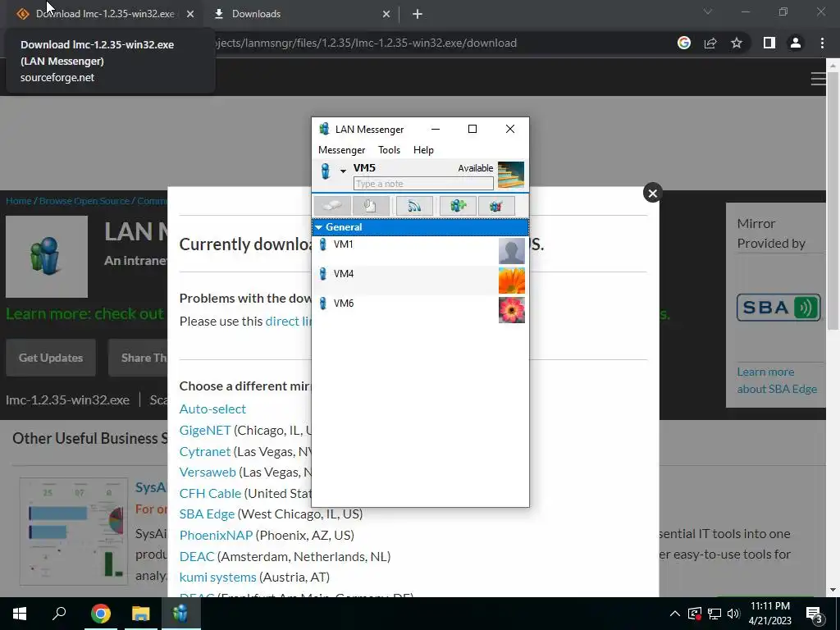840x630 pixels.
Task: Open a new browser tab
Action: click(x=418, y=14)
